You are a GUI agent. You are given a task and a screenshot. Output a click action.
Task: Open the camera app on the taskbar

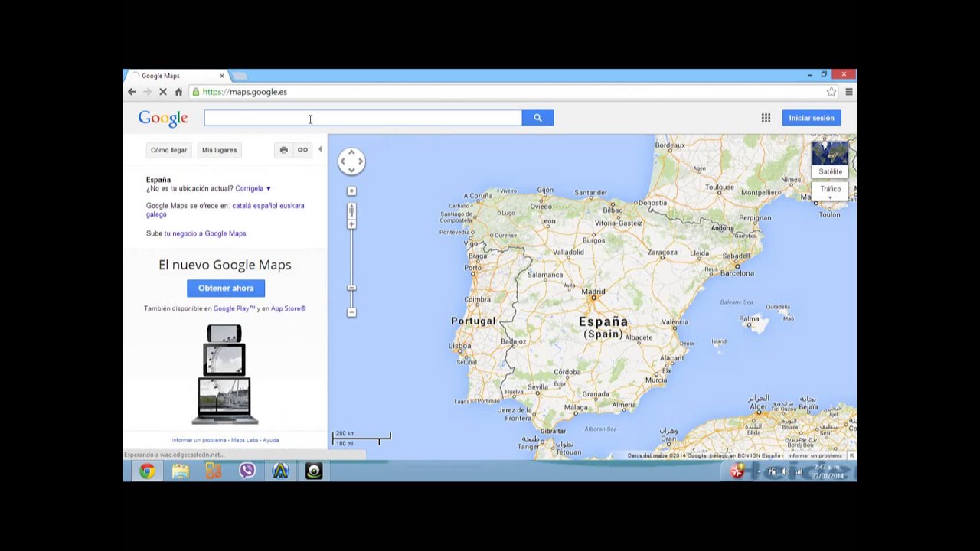[314, 471]
